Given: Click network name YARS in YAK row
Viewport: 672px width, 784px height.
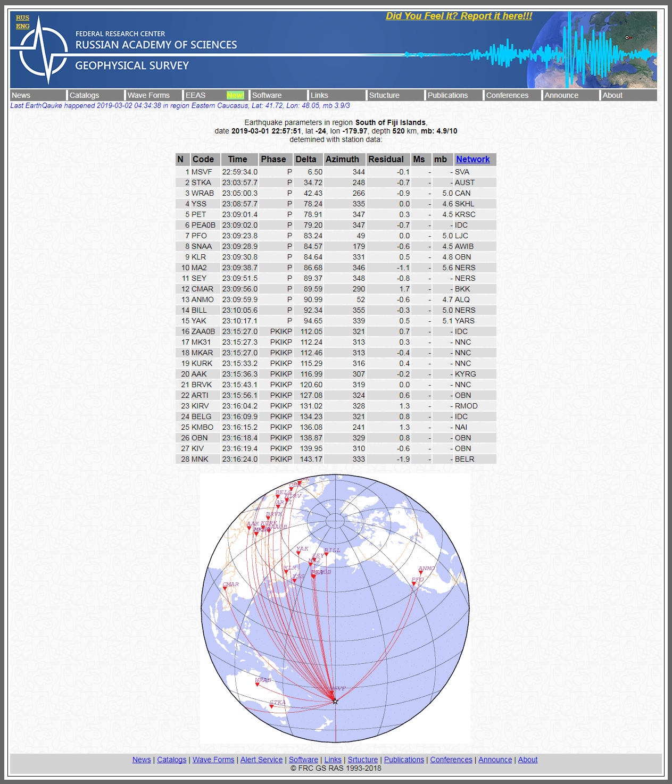Looking at the screenshot, I should pyautogui.click(x=464, y=321).
